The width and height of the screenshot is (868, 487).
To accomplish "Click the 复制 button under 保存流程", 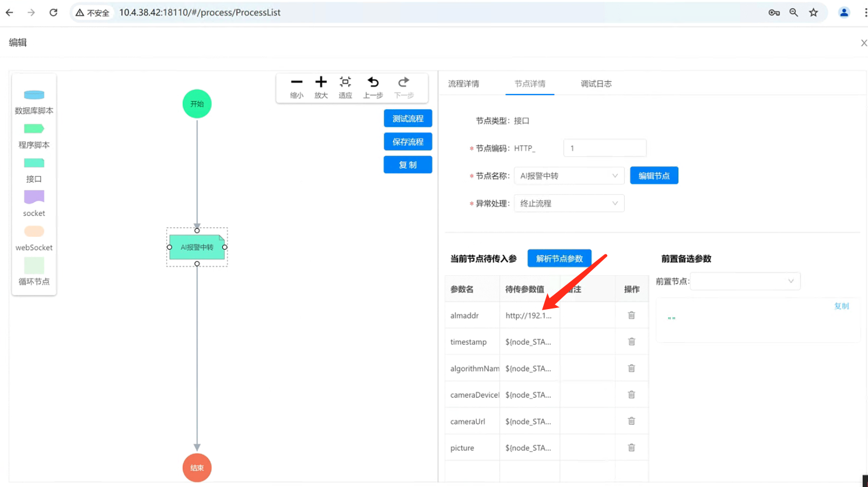I will (x=408, y=165).
